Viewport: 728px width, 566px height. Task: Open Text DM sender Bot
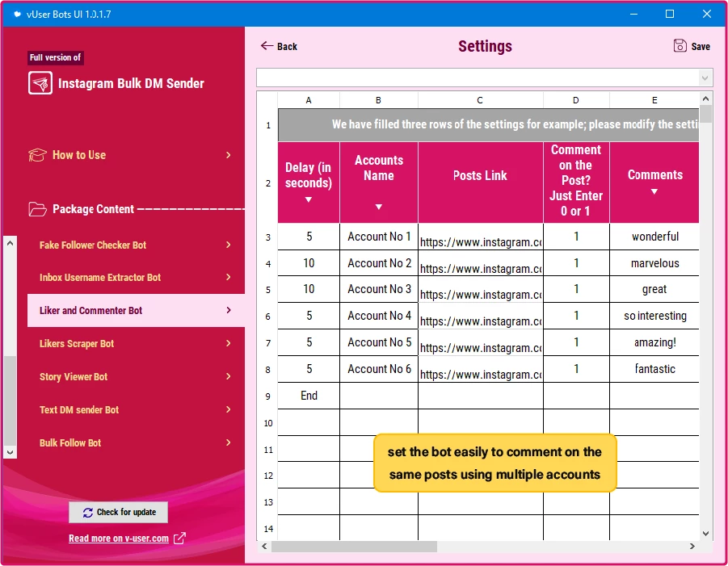click(x=136, y=409)
